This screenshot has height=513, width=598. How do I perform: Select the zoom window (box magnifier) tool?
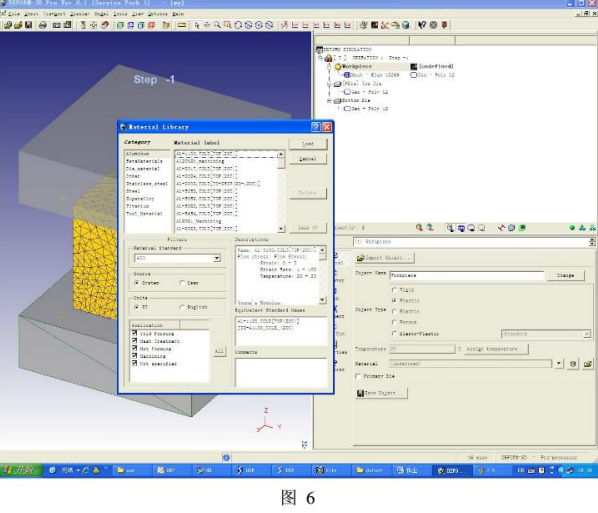228,25
